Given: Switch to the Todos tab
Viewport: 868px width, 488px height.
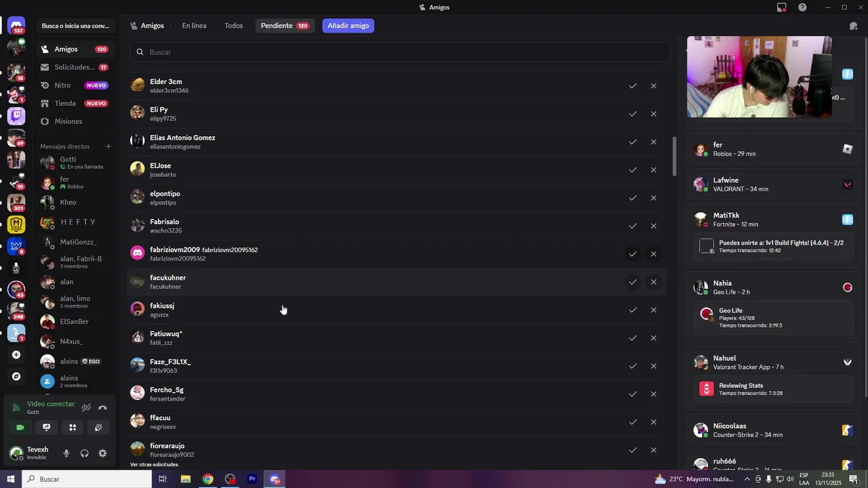Looking at the screenshot, I should coord(233,26).
